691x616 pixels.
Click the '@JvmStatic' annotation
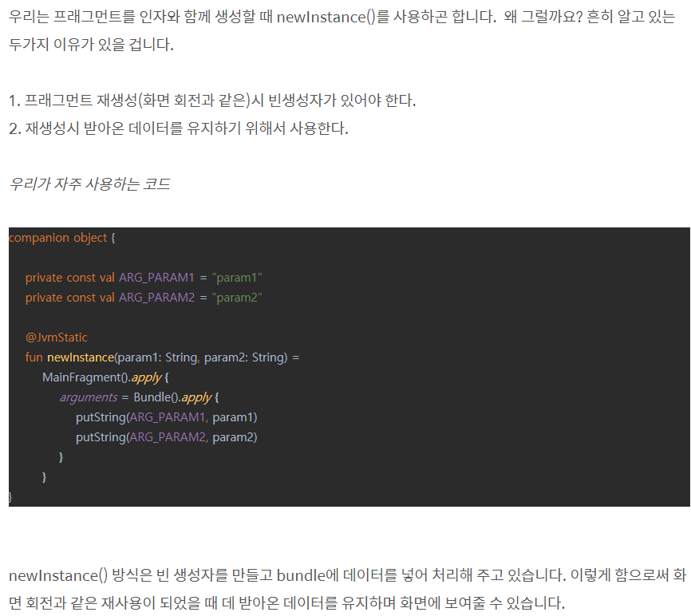click(x=57, y=338)
